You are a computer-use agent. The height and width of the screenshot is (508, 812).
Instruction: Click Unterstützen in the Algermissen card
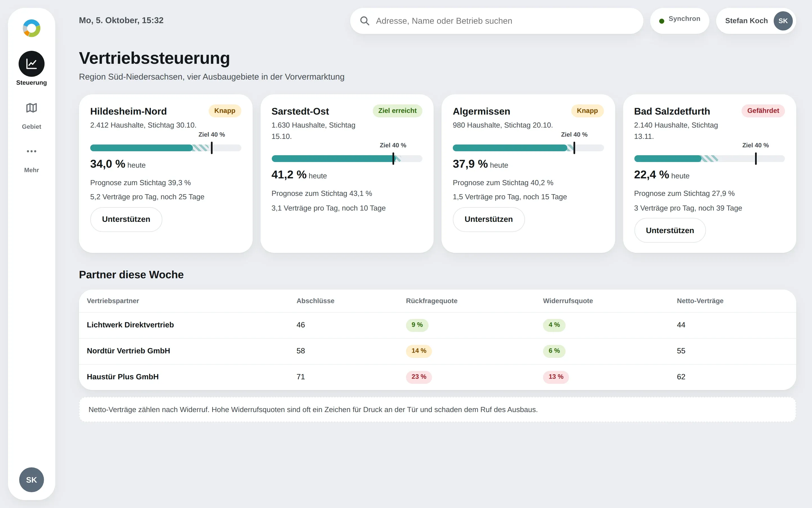pyautogui.click(x=489, y=219)
